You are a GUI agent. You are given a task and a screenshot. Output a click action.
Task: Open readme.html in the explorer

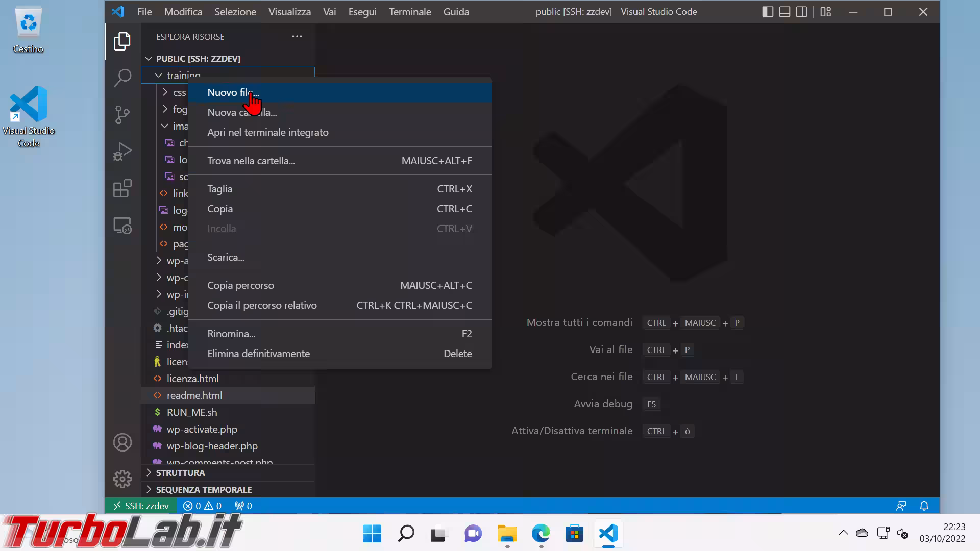(194, 395)
